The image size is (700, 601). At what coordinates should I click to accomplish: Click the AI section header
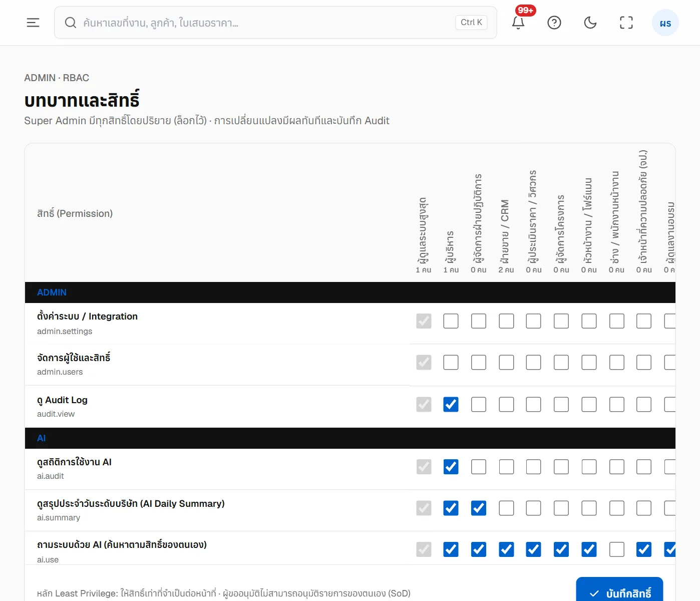[42, 438]
